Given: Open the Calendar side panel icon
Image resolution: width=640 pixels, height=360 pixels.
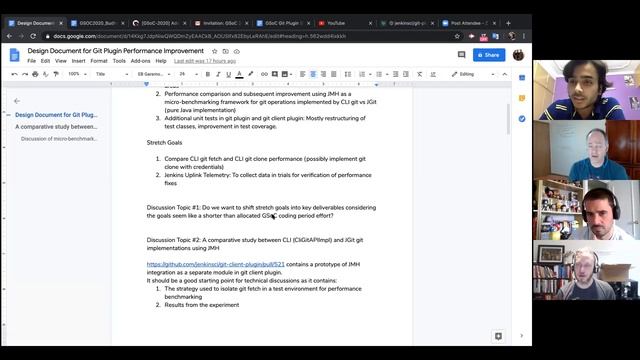Looking at the screenshot, I should (522, 78).
